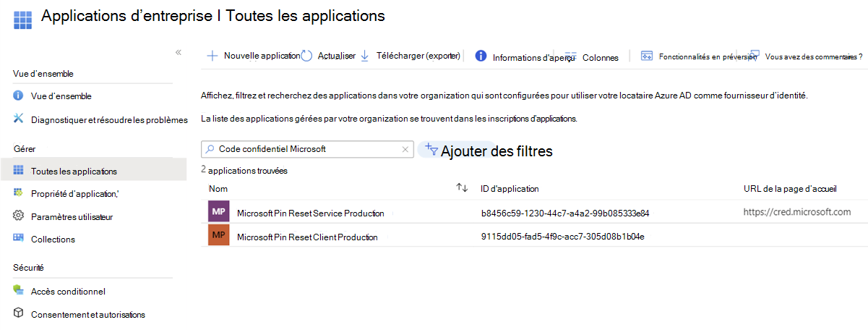Click the Télécharger download arrow icon

coord(364,56)
